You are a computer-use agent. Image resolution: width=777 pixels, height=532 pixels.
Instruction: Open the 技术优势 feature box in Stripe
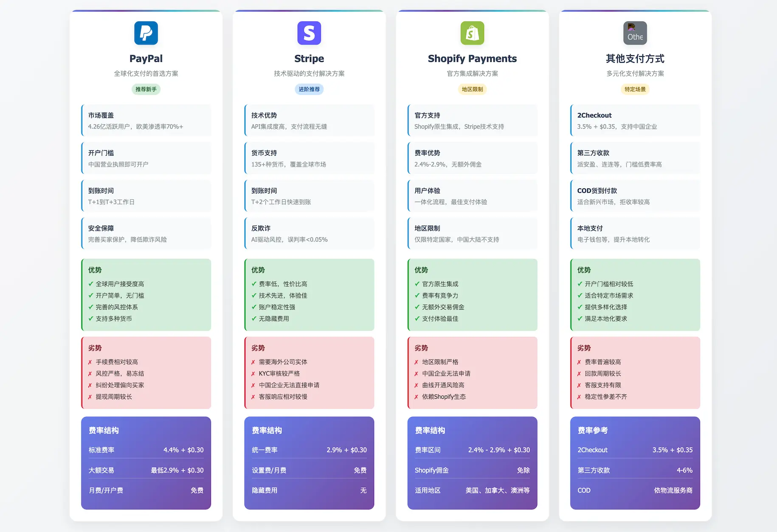click(x=309, y=120)
